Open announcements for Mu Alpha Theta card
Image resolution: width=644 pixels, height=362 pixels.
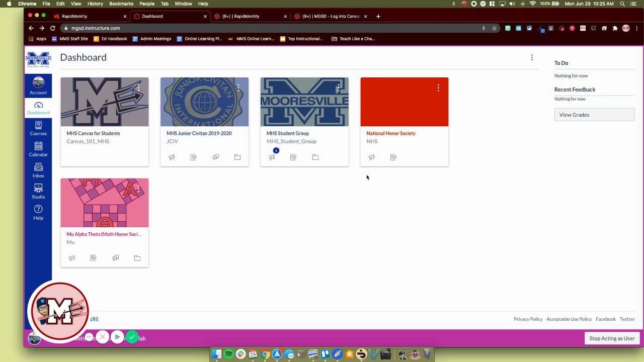point(72,258)
